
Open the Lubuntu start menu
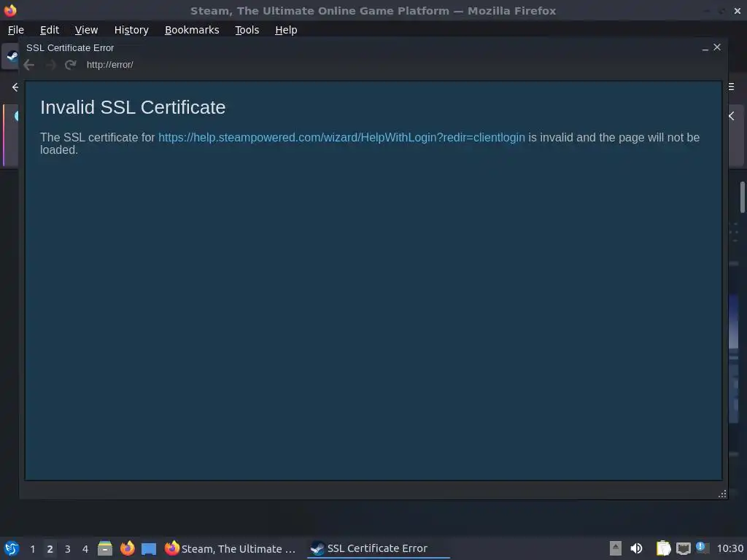[12, 548]
